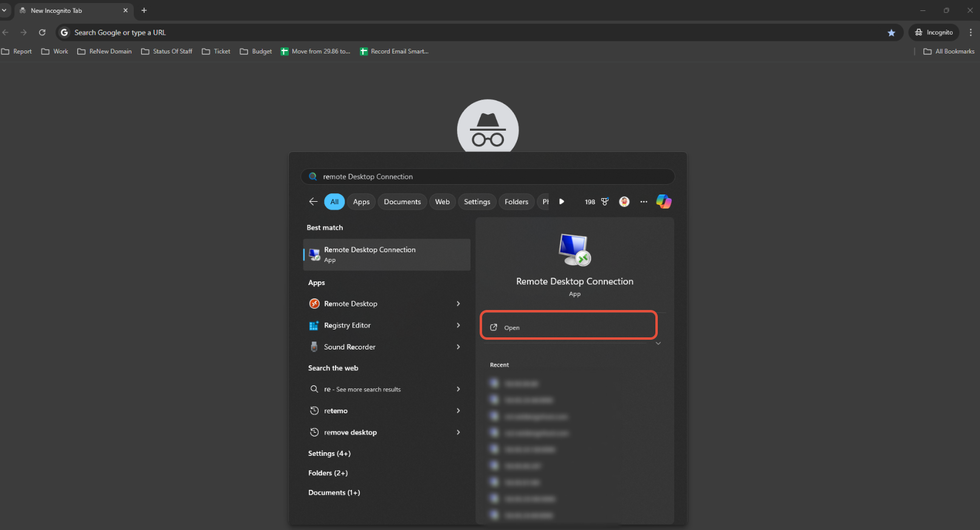Screen dimensions: 980x530
Task: Expand Sound Recorder result options
Action: pos(458,347)
